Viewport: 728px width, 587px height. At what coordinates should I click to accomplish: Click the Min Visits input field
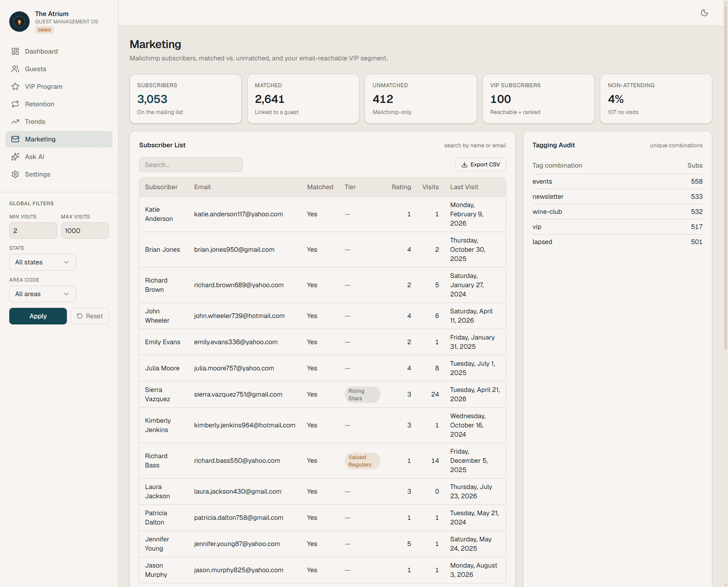[x=33, y=230]
